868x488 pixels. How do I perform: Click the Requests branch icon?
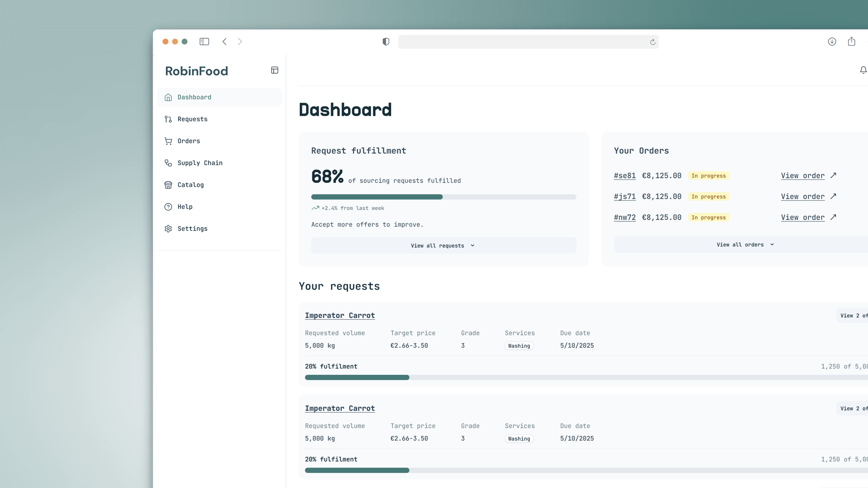pos(168,119)
